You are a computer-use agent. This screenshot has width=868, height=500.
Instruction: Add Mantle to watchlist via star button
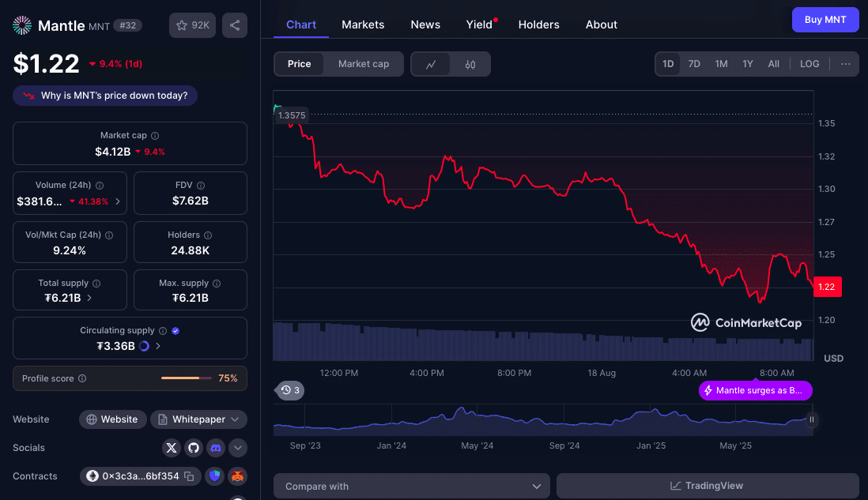(x=192, y=25)
